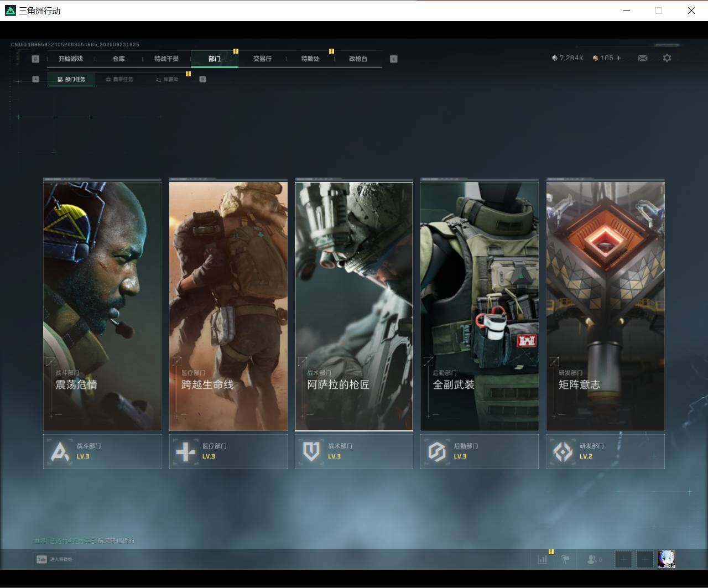Click the flag icon in bottom bar
708x588 pixels.
(x=565, y=559)
